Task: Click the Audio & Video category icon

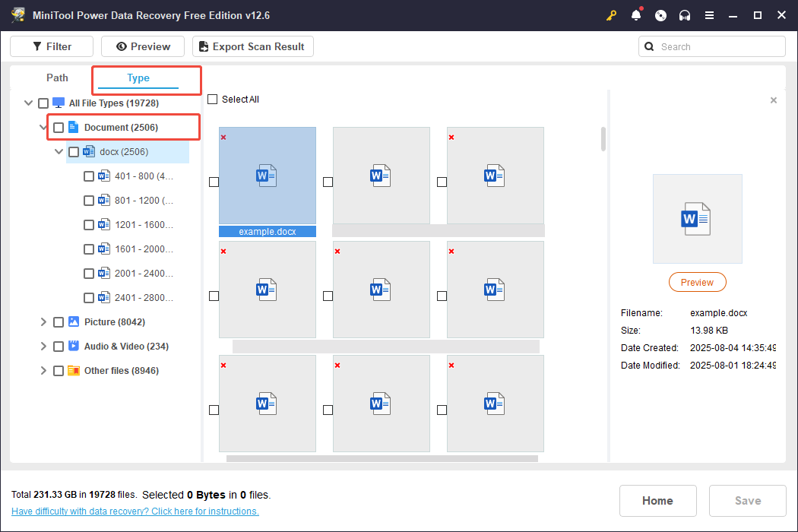Action: pyautogui.click(x=74, y=346)
